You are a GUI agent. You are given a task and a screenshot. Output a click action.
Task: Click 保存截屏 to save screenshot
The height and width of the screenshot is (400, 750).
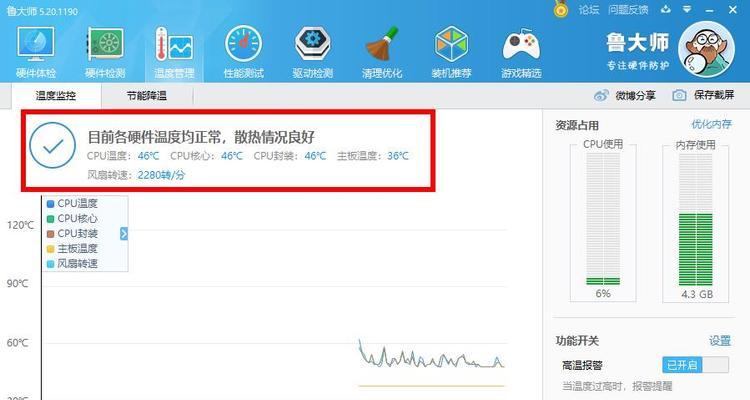[714, 95]
